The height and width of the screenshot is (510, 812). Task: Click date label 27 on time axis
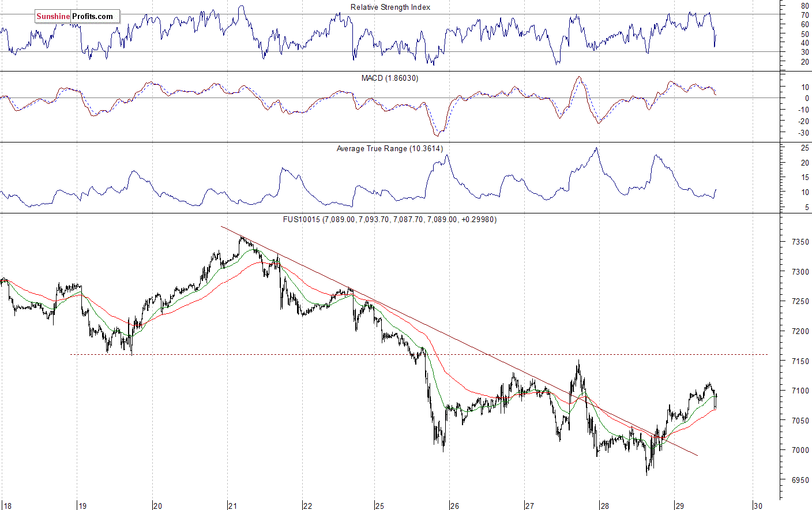[529, 506]
